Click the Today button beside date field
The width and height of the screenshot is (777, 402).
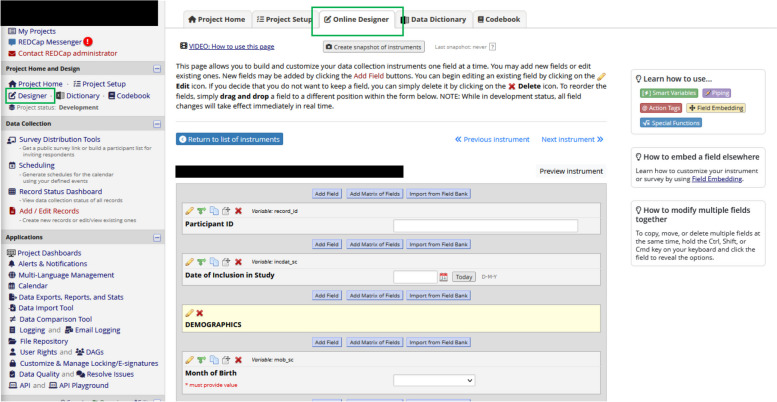[464, 276]
